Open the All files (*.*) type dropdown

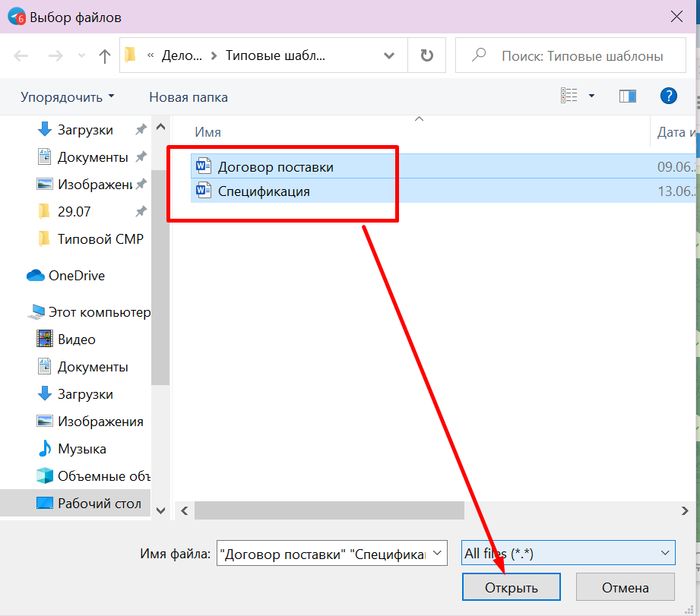(x=568, y=553)
